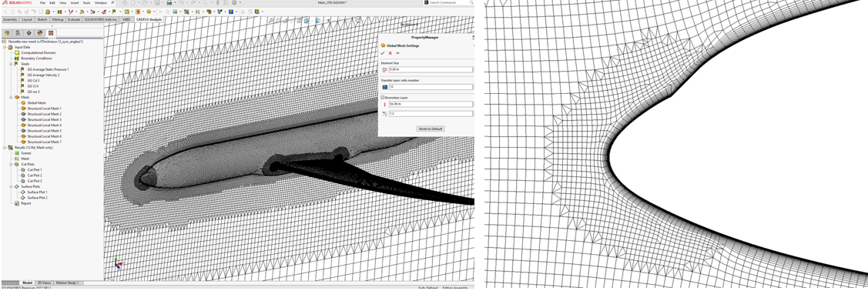The height and width of the screenshot is (291, 868).
Task: Switch to the Assembly ribbon tab
Action: tap(10, 19)
